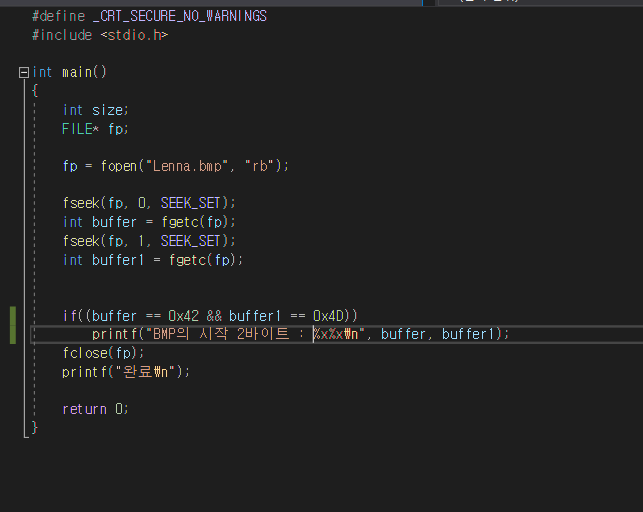Click the fseek(fp, 1, SEEK_SET) line
Viewport: 643px width, 512px height.
point(149,241)
